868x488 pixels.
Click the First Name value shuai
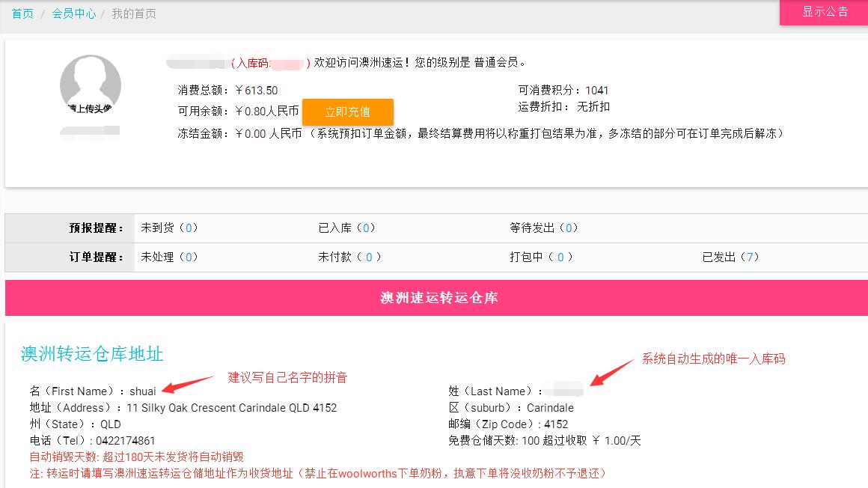coord(143,391)
